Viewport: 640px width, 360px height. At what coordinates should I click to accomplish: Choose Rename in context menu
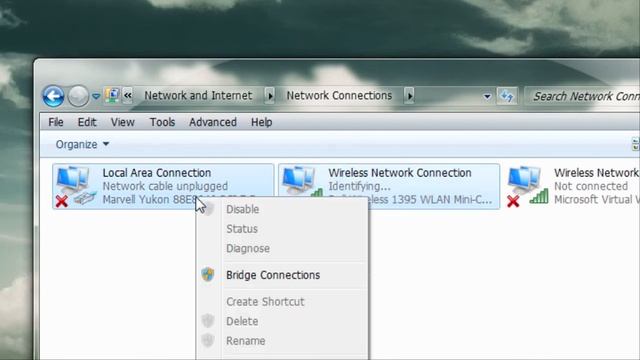[x=282, y=341]
